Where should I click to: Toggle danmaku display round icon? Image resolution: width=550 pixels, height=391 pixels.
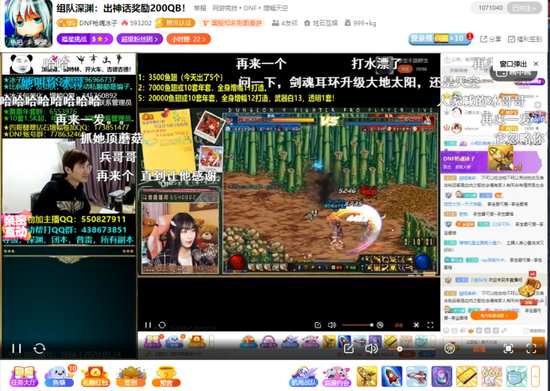tap(450, 349)
